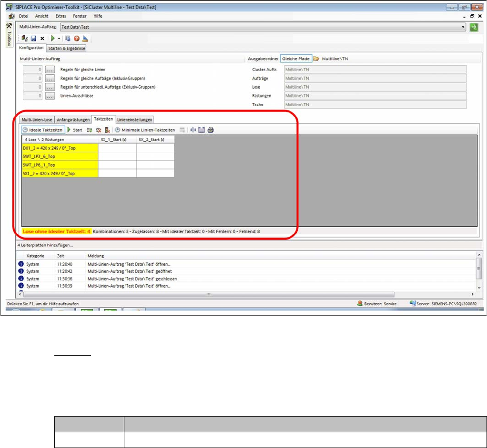The height and width of the screenshot is (448, 487).
Task: Click ellipsis button for Exklusiv-Gruppen rules
Action: [x=50, y=87]
